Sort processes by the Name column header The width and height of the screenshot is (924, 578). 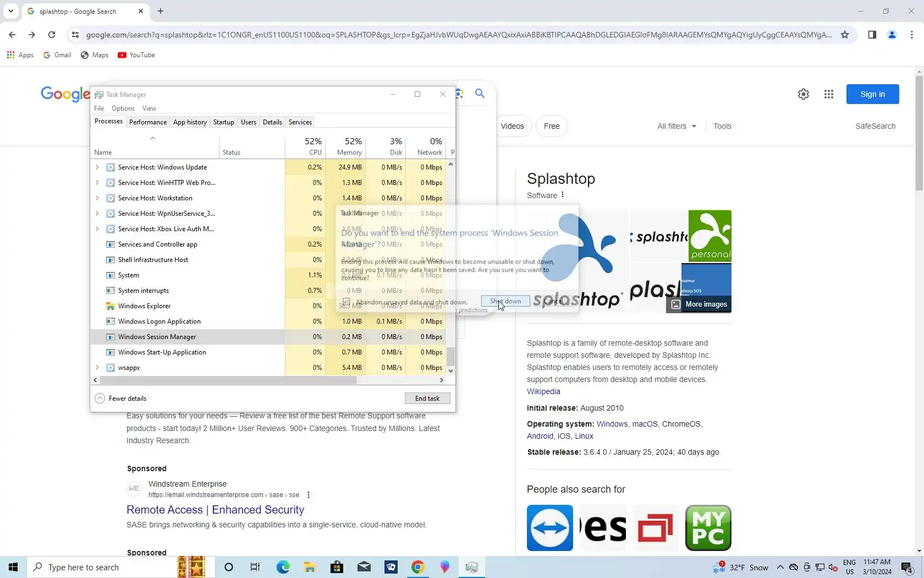[155, 146]
